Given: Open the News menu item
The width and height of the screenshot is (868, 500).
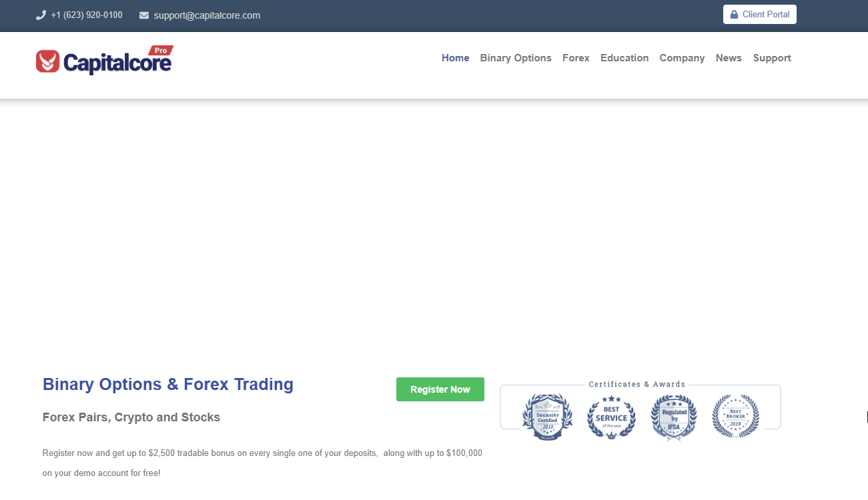Looking at the screenshot, I should tap(729, 58).
